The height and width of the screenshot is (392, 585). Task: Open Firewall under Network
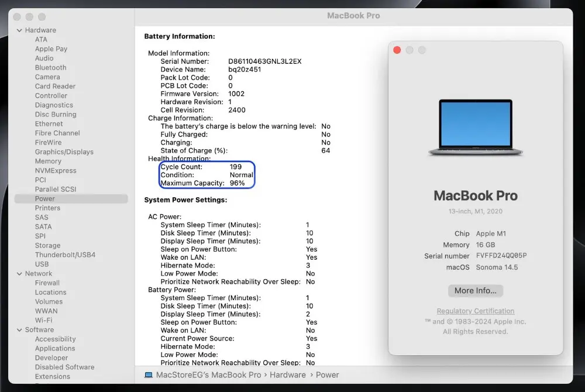point(47,283)
